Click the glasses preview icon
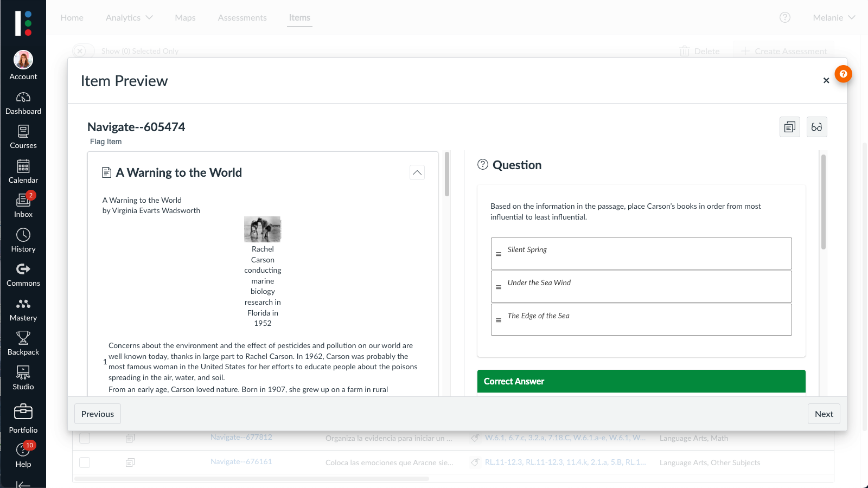Screen dimensions: 868x488 click(816, 127)
